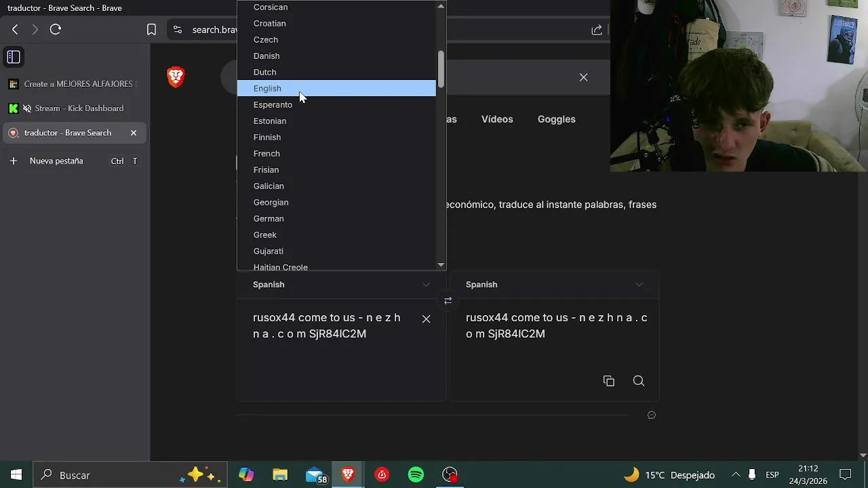Select Esperanto in the language dropdown
The image size is (868, 488).
336,104
